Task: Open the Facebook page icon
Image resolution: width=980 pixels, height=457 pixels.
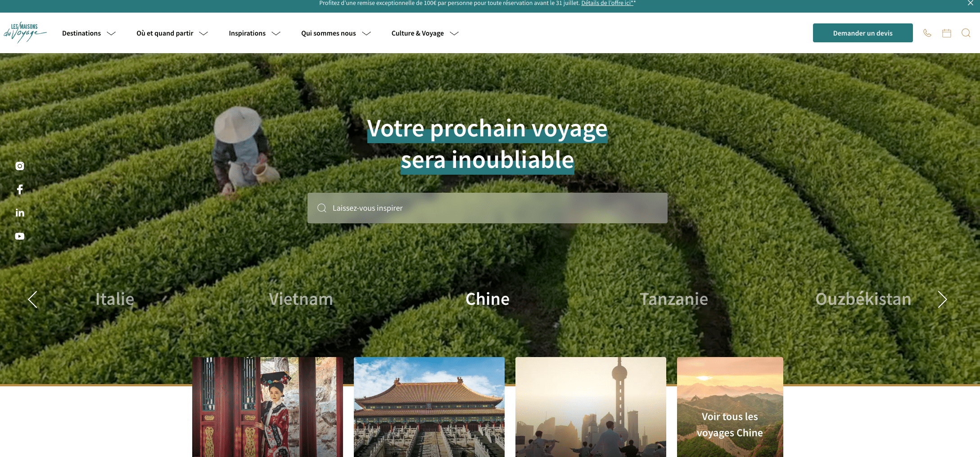Action: click(20, 190)
